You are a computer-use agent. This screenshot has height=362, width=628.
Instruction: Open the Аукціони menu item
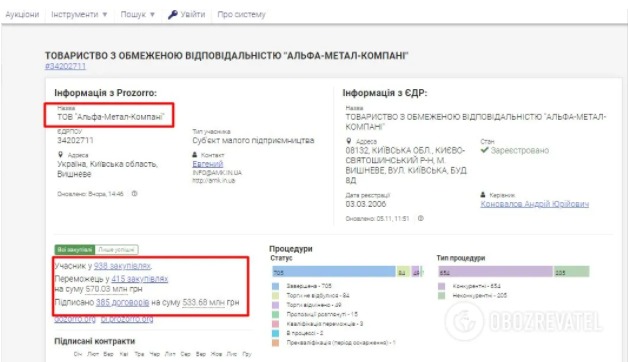pyautogui.click(x=22, y=14)
